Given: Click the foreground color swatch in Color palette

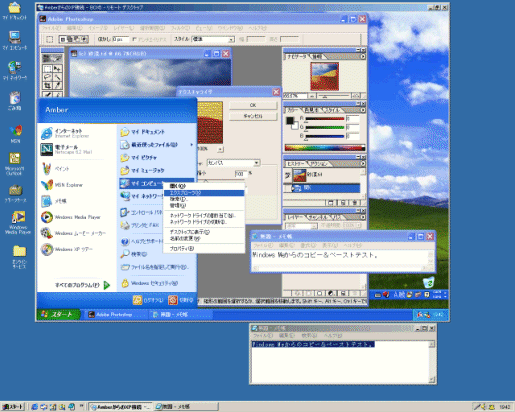Looking at the screenshot, I should [x=290, y=120].
